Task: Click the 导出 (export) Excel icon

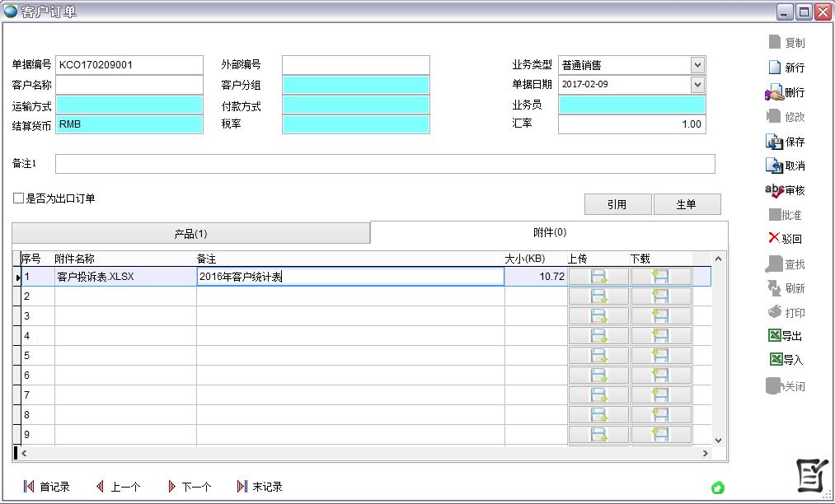Action: 774,336
